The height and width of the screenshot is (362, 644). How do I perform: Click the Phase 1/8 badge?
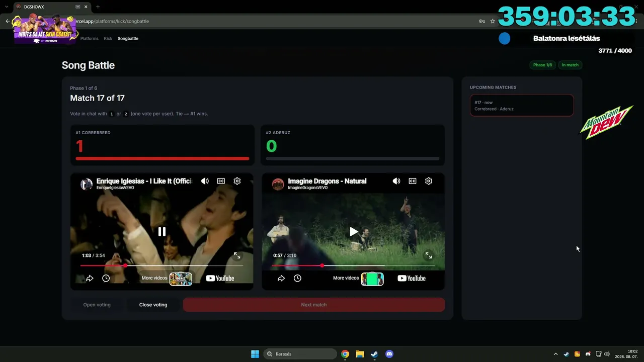542,65
